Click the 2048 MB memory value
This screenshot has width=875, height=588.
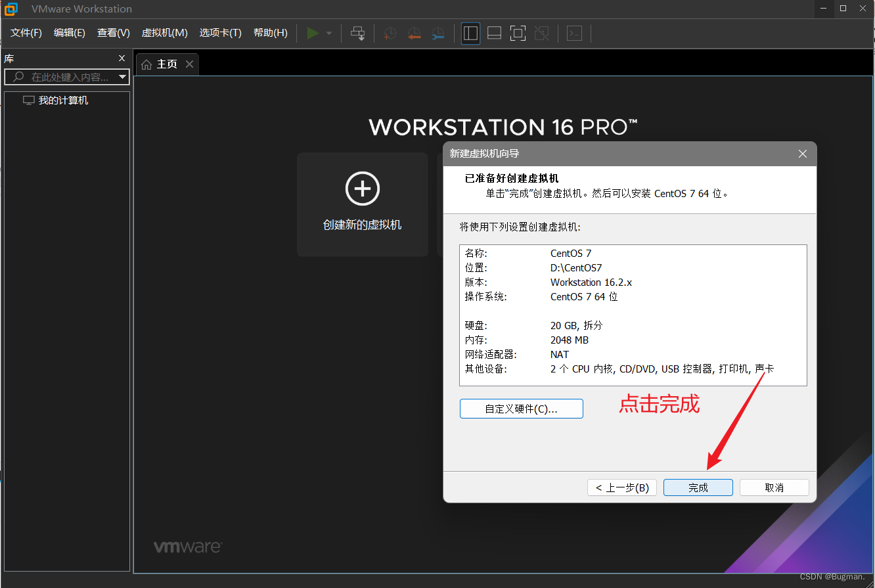570,340
